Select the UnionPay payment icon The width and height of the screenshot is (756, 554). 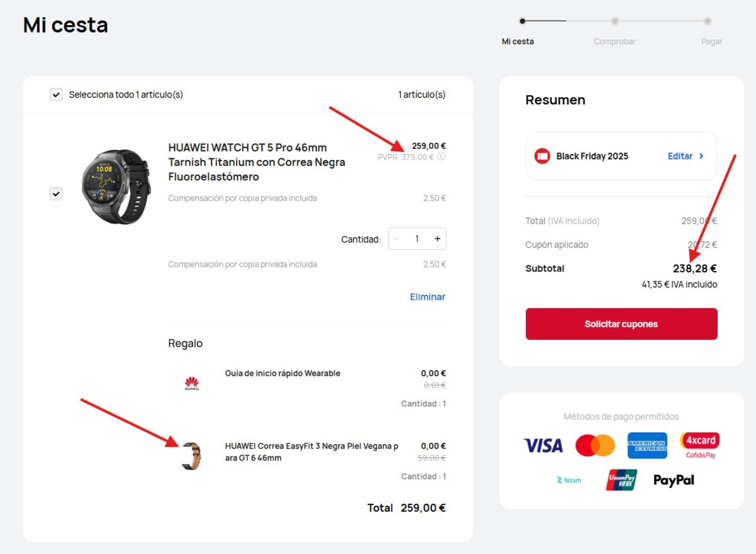coord(621,479)
